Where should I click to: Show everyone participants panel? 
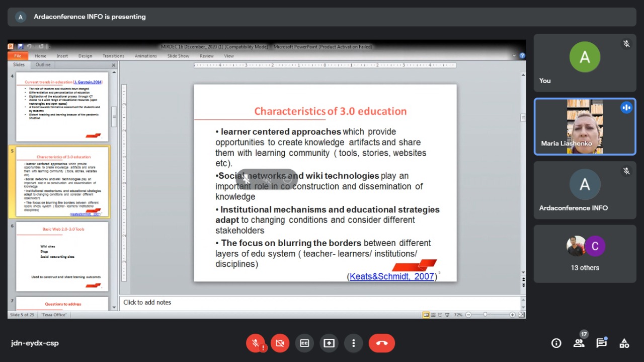pyautogui.click(x=579, y=343)
